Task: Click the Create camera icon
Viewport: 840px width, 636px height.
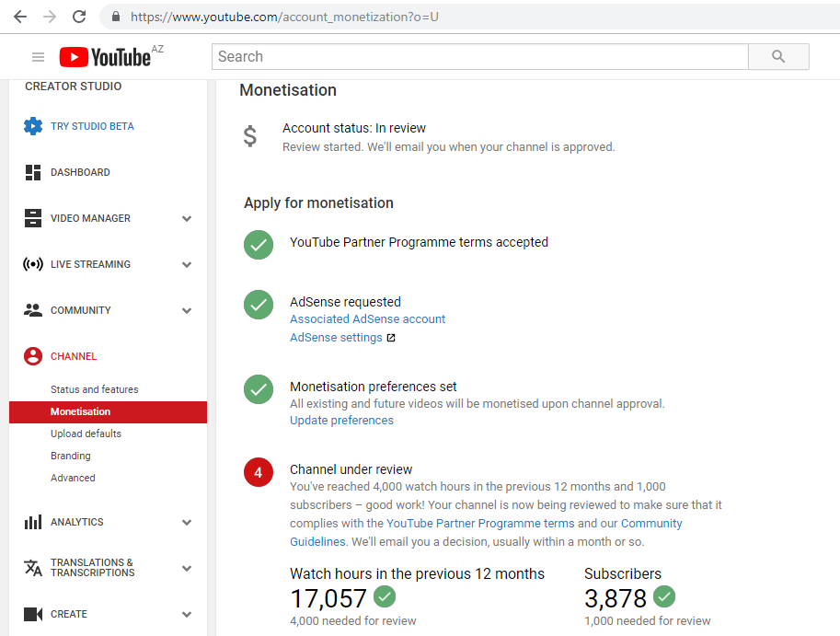Action: (x=33, y=614)
